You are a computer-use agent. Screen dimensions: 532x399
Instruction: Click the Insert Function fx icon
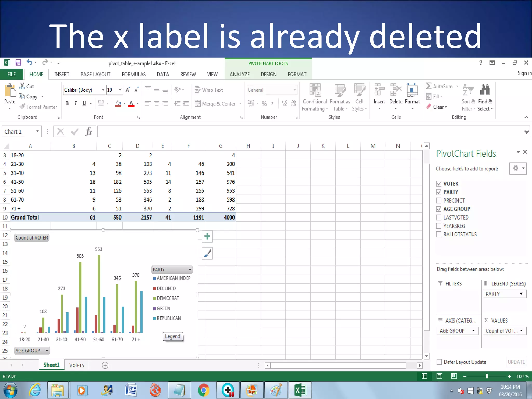(x=89, y=131)
